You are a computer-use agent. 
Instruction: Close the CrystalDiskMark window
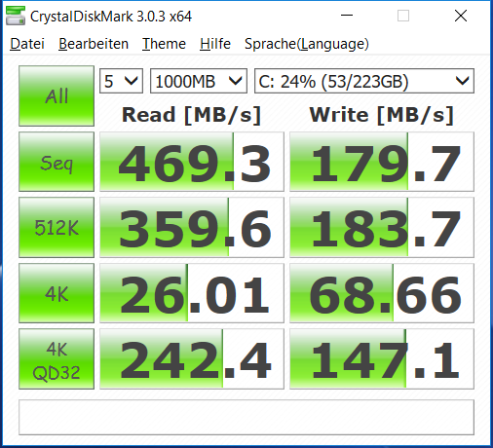click(x=461, y=16)
